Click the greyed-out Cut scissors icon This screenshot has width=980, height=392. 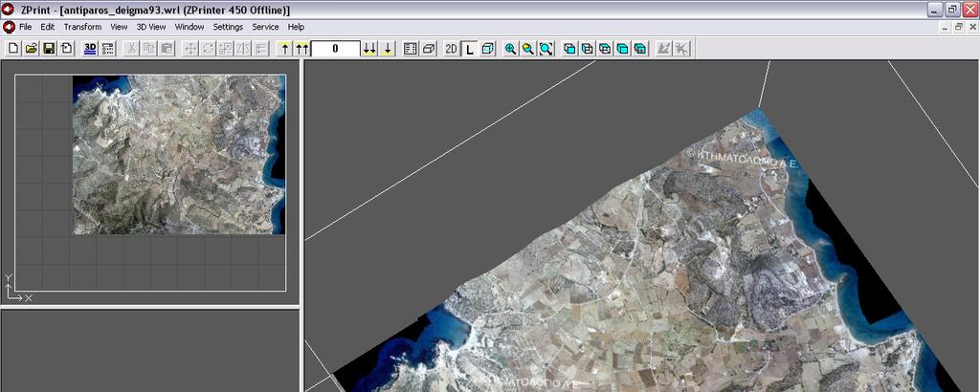click(x=131, y=49)
